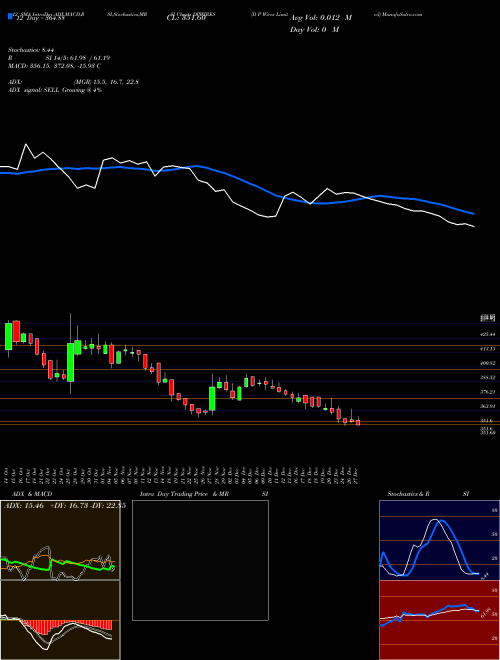The image size is (500, 660).
Task: Click the 388.52 price axis label
Action: (x=489, y=378)
